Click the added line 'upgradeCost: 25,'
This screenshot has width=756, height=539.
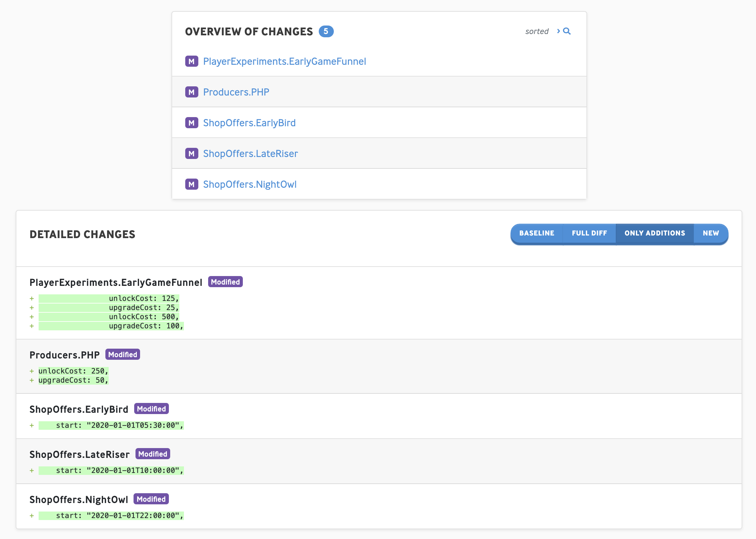(x=109, y=308)
